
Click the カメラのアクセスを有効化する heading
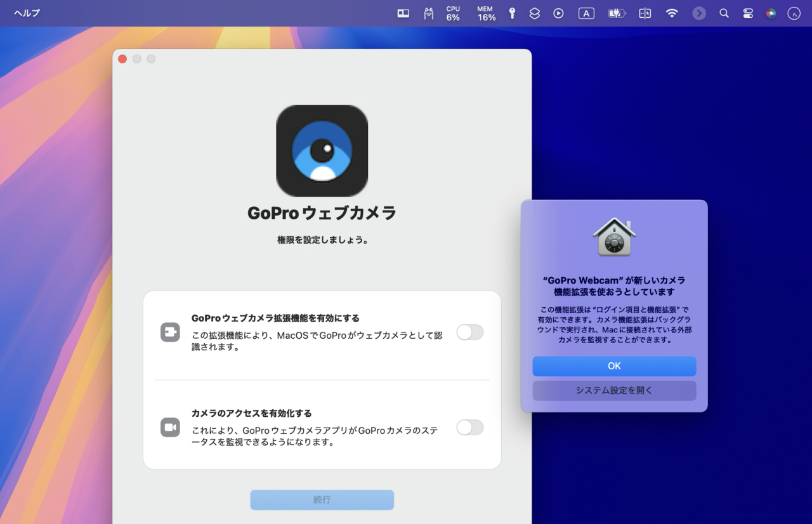251,413
